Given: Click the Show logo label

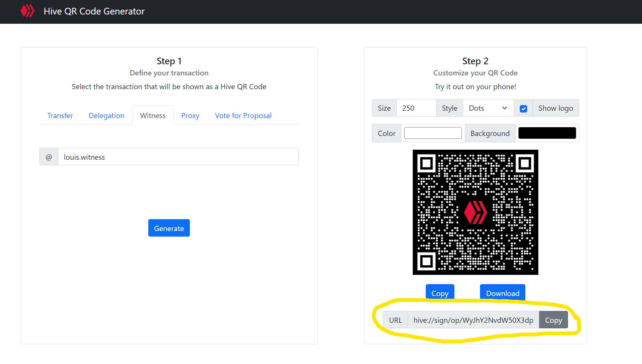Looking at the screenshot, I should point(555,108).
